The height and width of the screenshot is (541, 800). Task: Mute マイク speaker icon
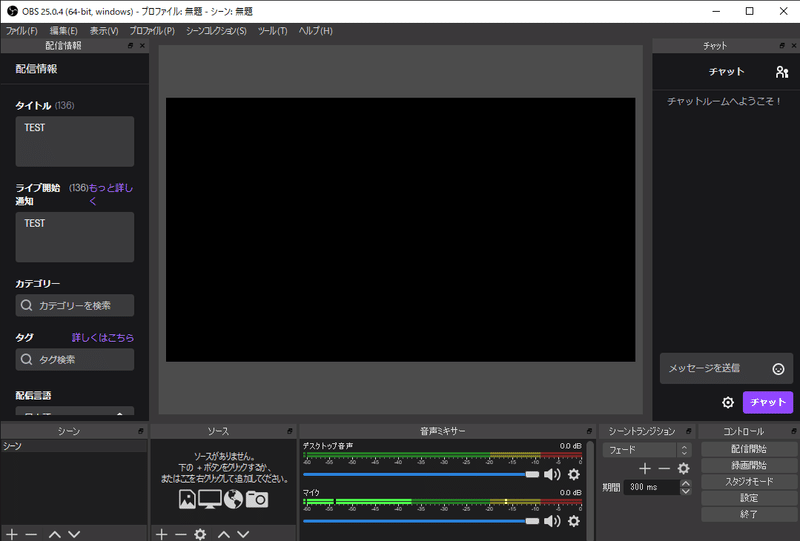coord(552,521)
